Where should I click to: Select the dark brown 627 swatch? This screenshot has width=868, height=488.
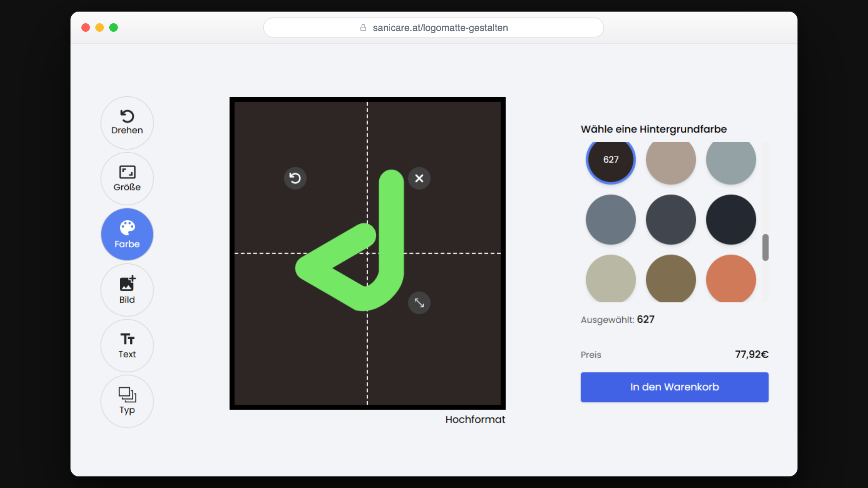(611, 160)
